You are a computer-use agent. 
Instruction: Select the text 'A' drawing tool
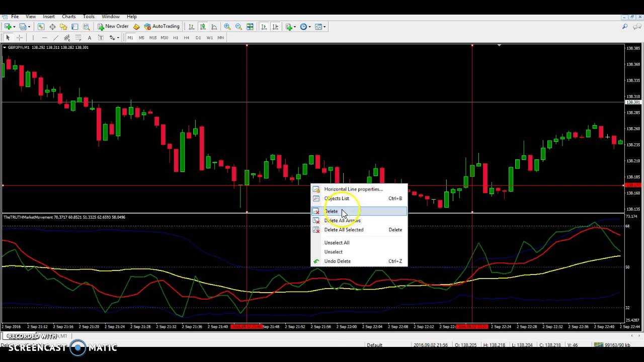(x=90, y=38)
